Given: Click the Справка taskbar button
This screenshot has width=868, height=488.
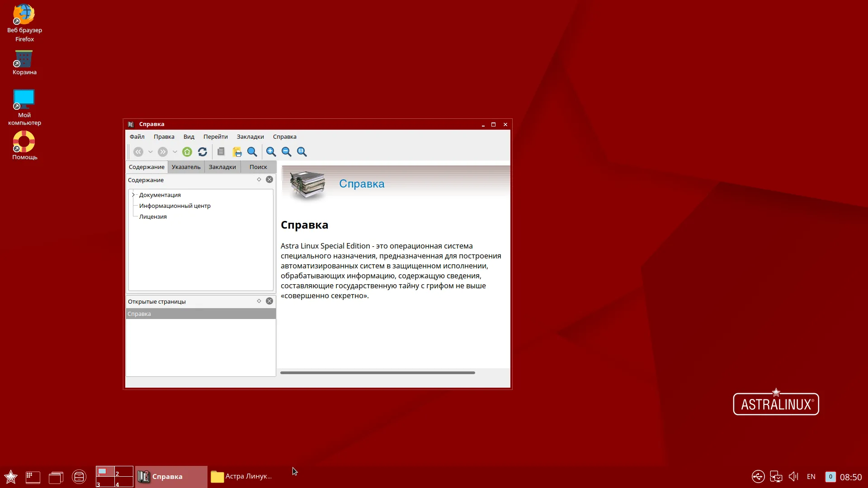Looking at the screenshot, I should [171, 477].
